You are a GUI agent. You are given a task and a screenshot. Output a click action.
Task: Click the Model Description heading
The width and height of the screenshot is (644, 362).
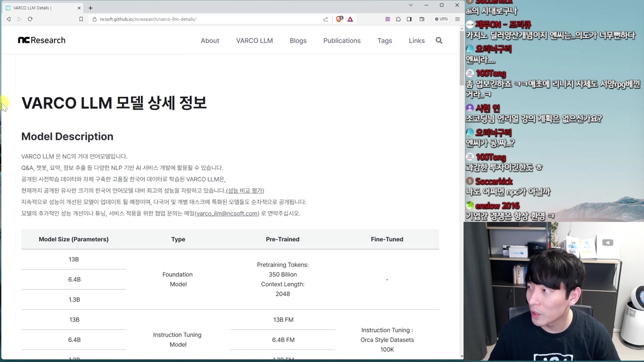(x=67, y=136)
